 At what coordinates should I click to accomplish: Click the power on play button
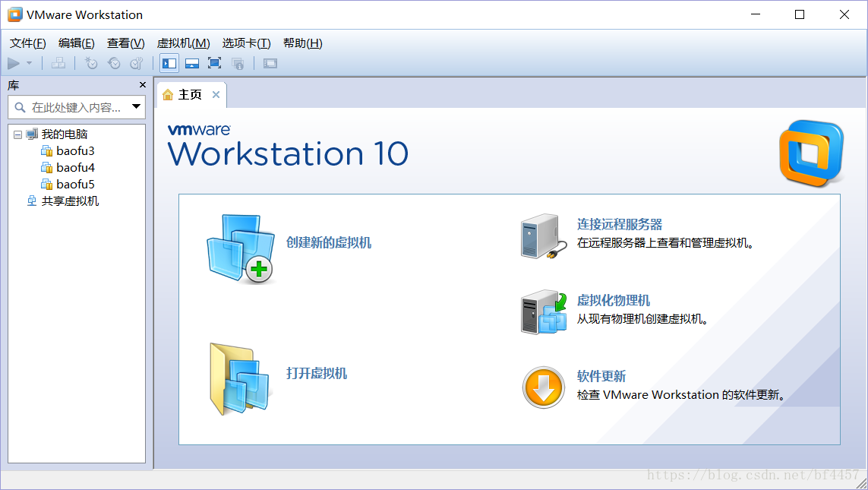[x=14, y=64]
